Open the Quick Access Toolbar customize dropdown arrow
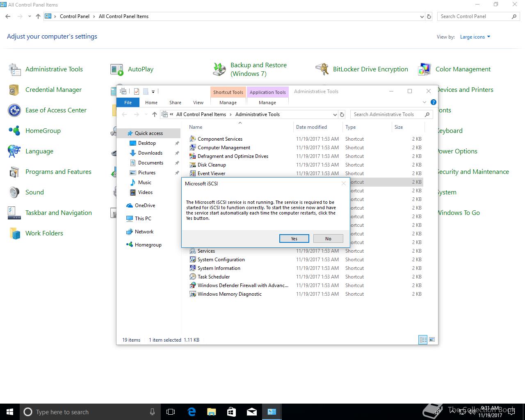The height and width of the screenshot is (420, 525). click(153, 91)
